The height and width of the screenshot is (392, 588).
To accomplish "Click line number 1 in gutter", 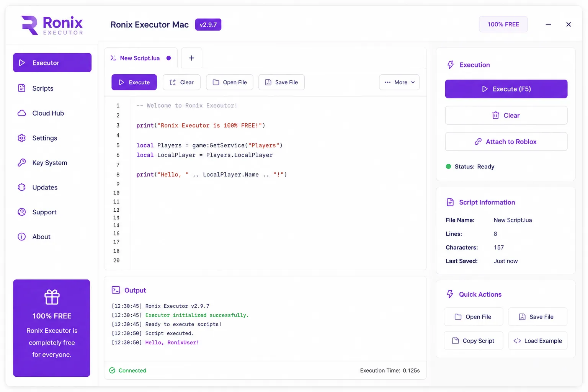I will [x=118, y=105].
